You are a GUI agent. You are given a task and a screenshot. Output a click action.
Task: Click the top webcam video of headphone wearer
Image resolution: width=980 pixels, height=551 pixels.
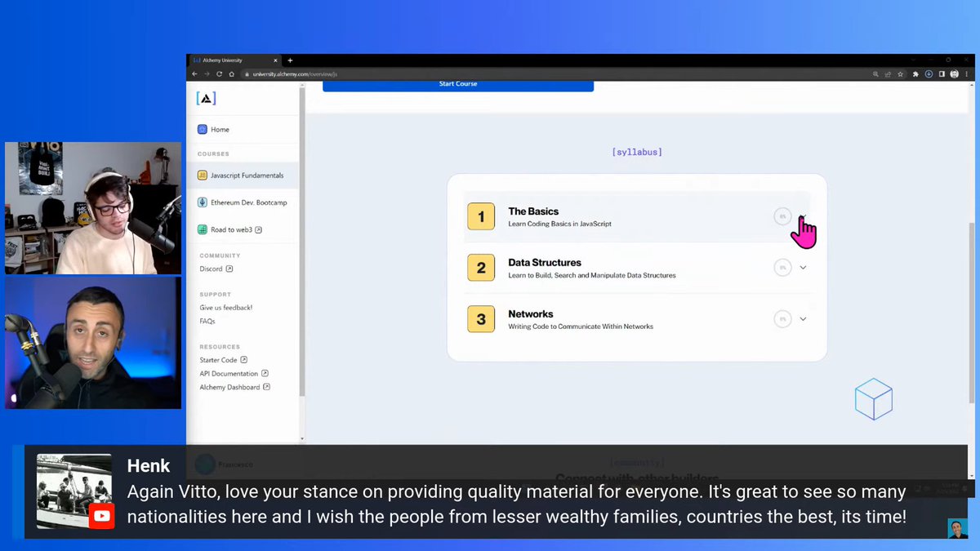[x=93, y=208]
